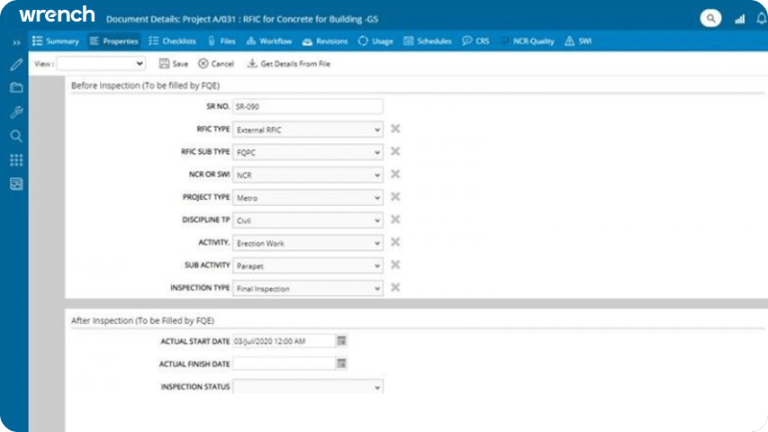This screenshot has height=432, width=768.
Task: Go to the Workflow tab
Action: tap(269, 41)
